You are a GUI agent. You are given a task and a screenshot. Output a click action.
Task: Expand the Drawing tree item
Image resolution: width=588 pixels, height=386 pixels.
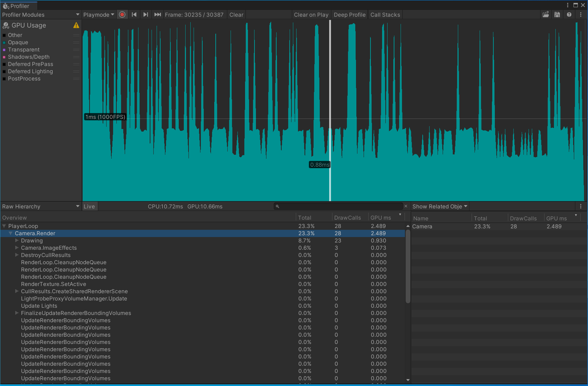pos(17,241)
